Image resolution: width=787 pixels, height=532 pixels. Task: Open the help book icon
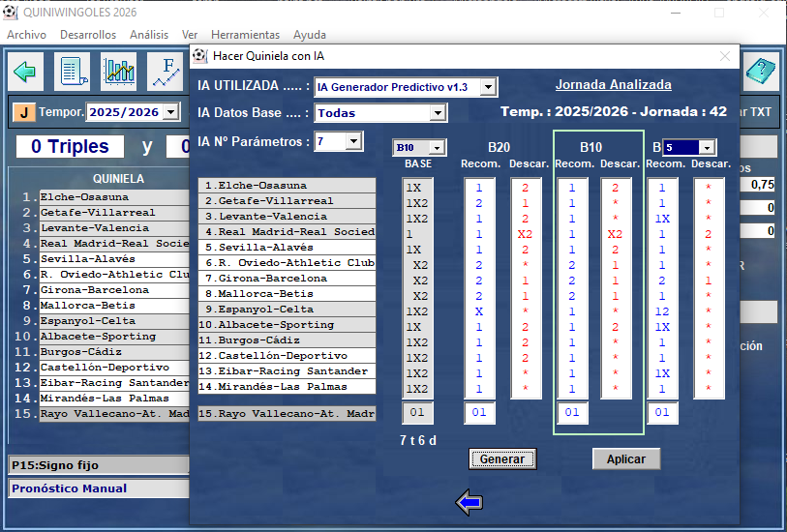point(761,72)
